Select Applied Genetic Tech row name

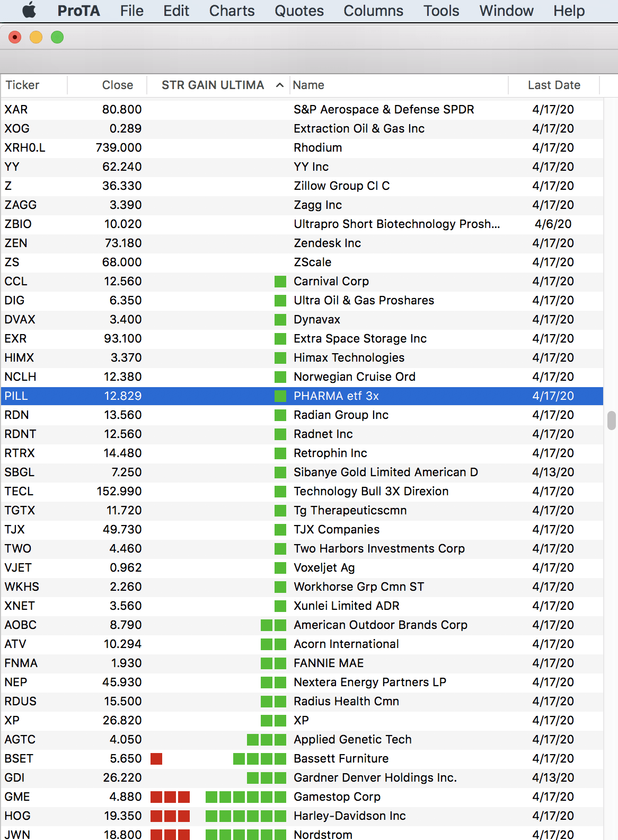(x=352, y=739)
